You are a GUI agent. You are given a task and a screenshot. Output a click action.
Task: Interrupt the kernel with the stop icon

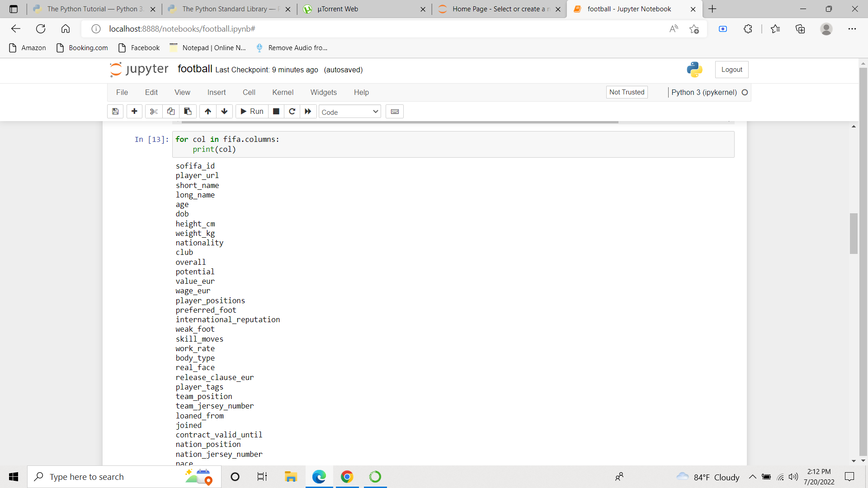tap(276, 112)
